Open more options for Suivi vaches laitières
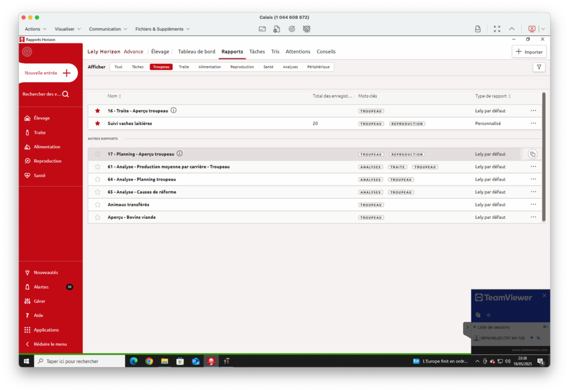Image resolution: width=569 pixels, height=392 pixels. pos(533,123)
